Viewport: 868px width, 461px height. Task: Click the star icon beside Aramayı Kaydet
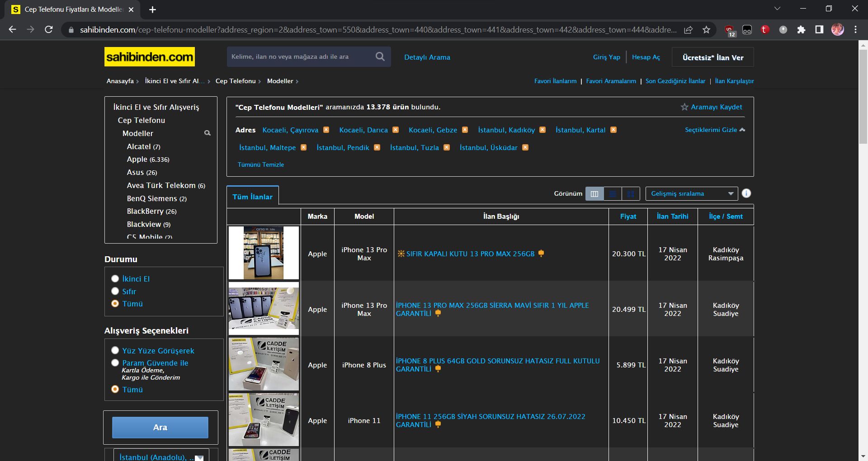tap(684, 107)
